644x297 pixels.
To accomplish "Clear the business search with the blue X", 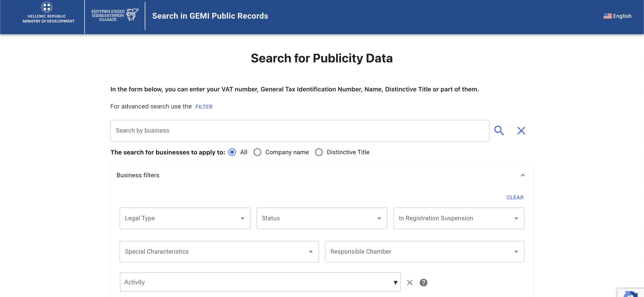I will click(x=521, y=131).
